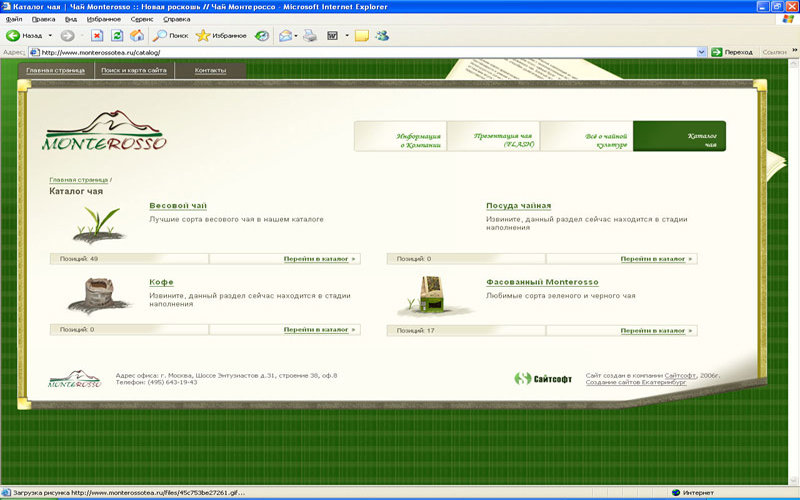The width and height of the screenshot is (800, 500).
Task: Select the Каталог чая dark green tab
Action: (x=679, y=136)
